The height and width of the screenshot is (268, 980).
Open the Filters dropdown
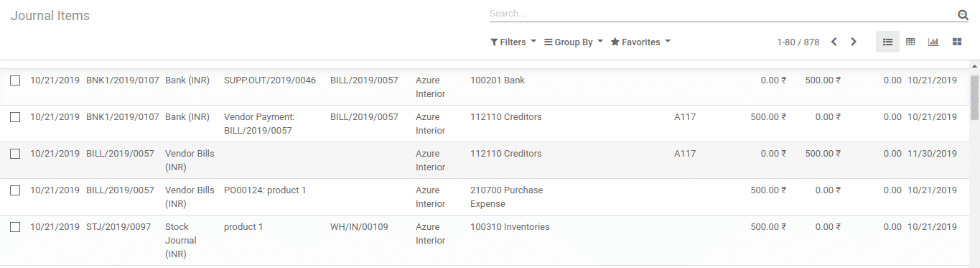513,42
